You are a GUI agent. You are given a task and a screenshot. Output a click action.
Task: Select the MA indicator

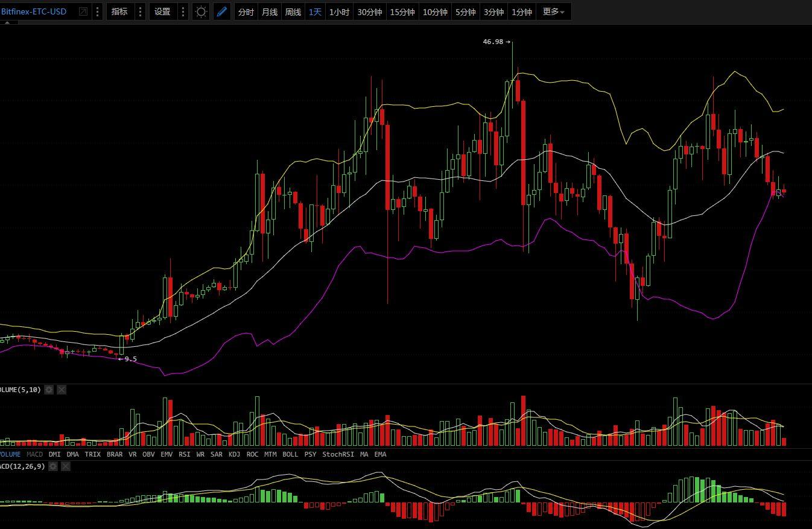pyautogui.click(x=364, y=454)
